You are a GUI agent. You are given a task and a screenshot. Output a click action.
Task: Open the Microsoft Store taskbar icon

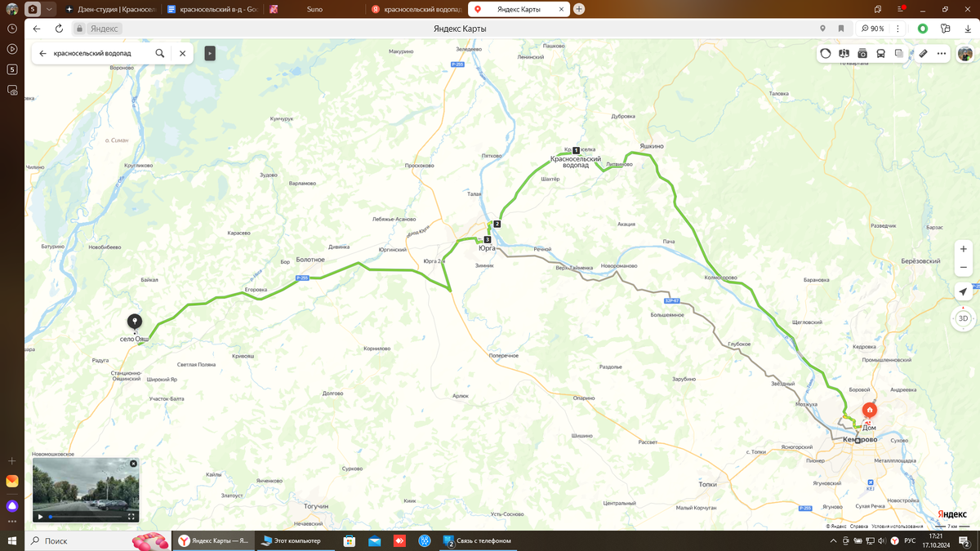tap(349, 540)
